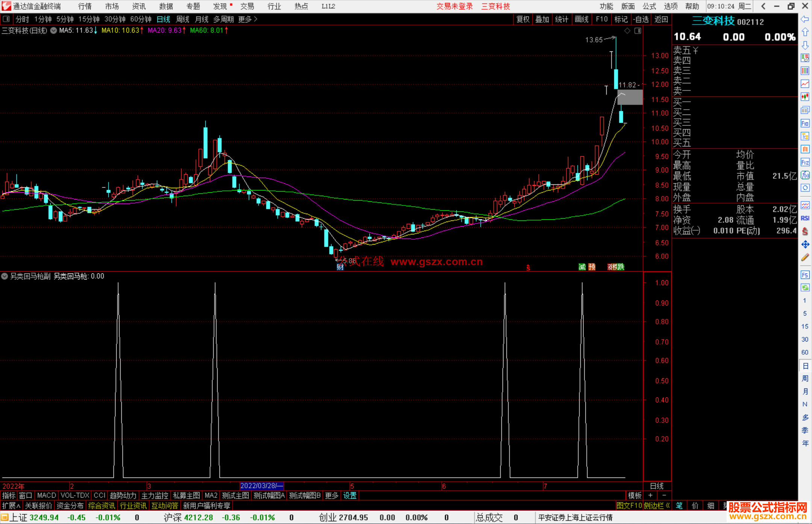Click the down arrow icon in right sidebar
This screenshot has width=812, height=524.
coord(805,45)
